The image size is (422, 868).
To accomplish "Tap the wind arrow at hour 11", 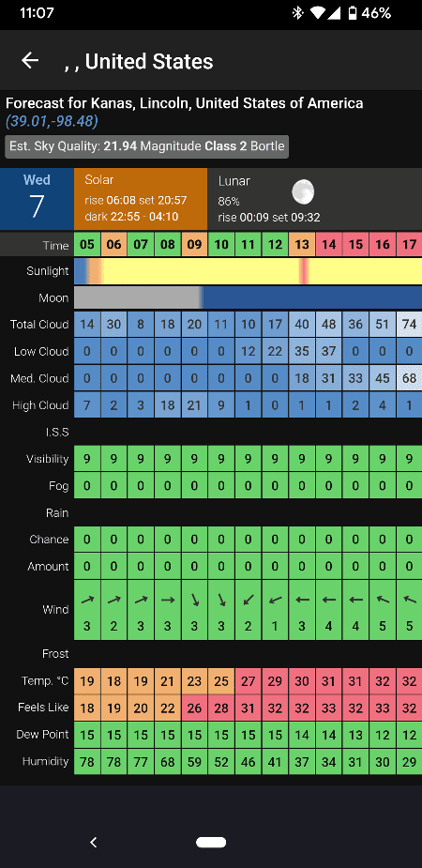I will 248,600.
